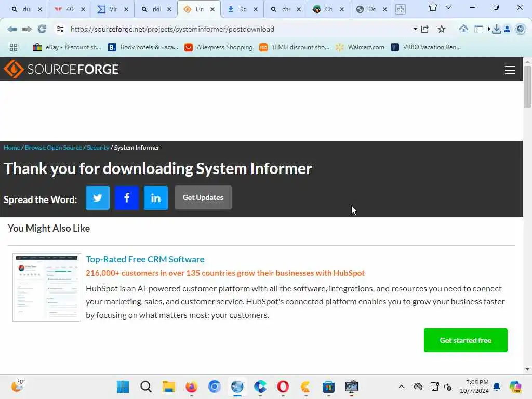Image resolution: width=532 pixels, height=399 pixels.
Task: Click the page vertical scrollbar thumb
Action: pyautogui.click(x=527, y=87)
